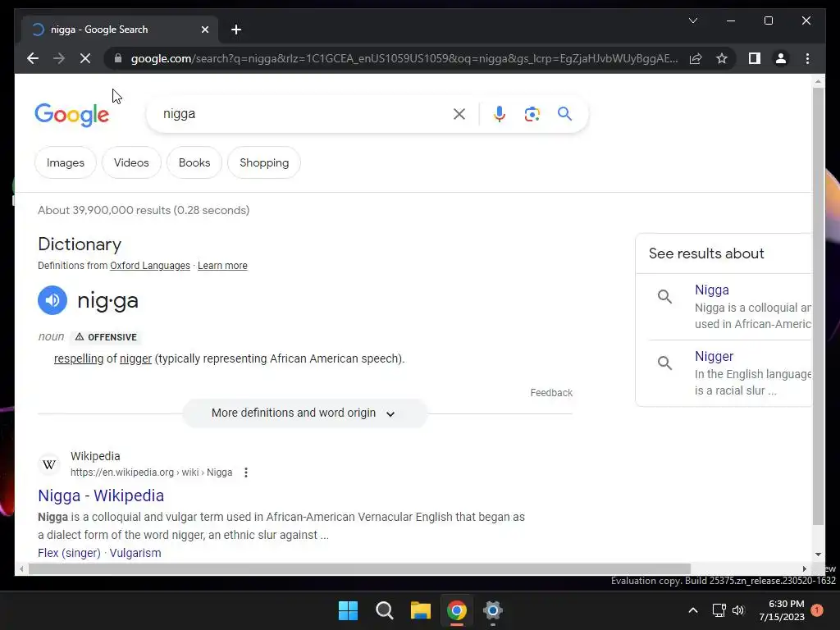Click the scroll right arrow
840x630 pixels.
[804, 569]
